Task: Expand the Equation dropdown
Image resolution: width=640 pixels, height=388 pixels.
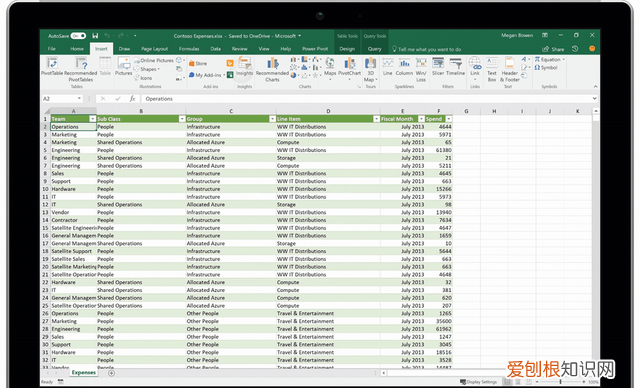Action: tap(564, 60)
